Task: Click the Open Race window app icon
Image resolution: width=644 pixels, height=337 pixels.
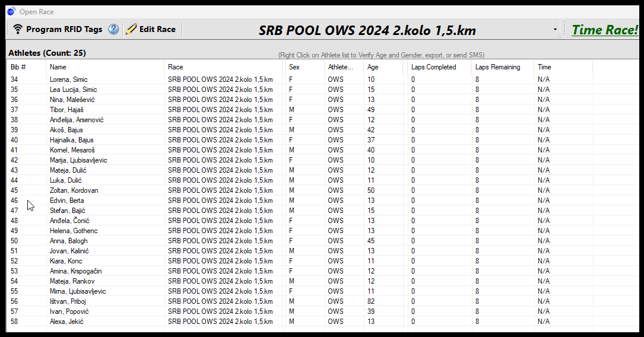Action: 11,11
